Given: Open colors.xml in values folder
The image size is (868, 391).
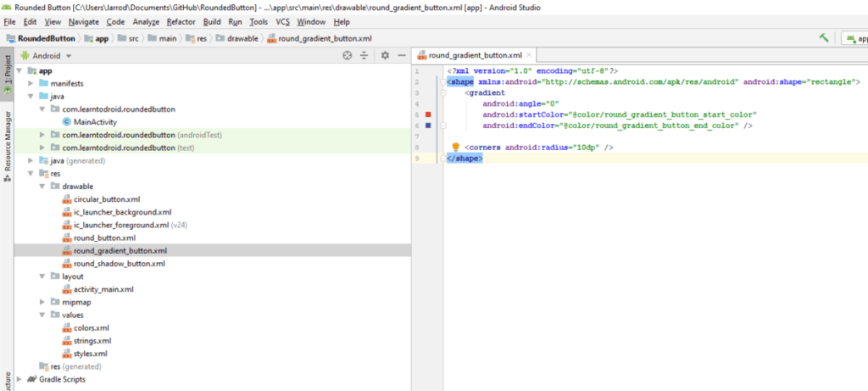Looking at the screenshot, I should 91,327.
